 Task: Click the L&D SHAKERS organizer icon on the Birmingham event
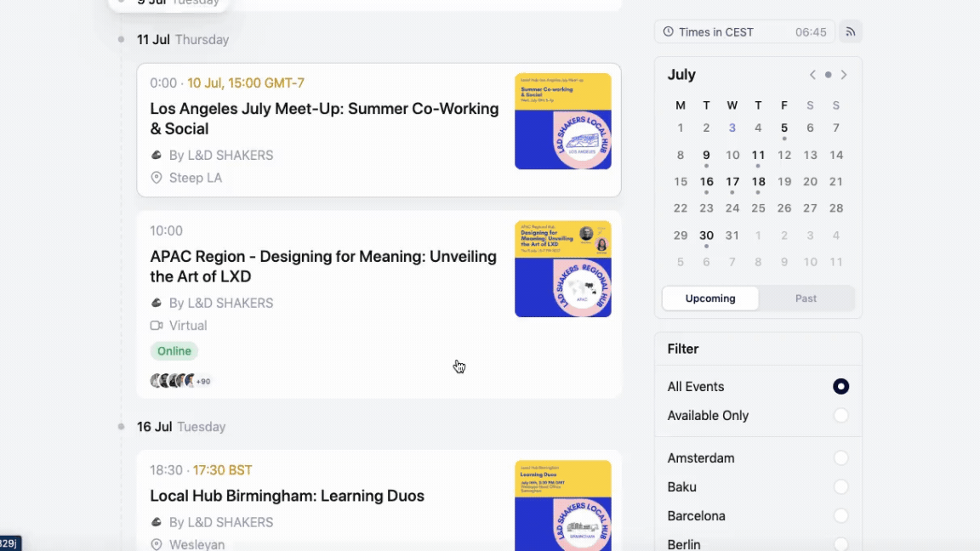pos(157,522)
